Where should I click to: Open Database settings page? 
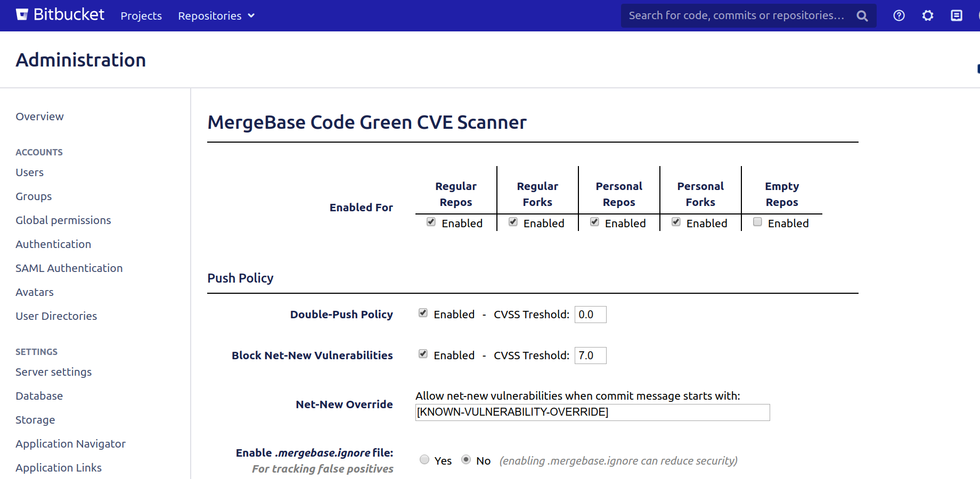click(39, 396)
